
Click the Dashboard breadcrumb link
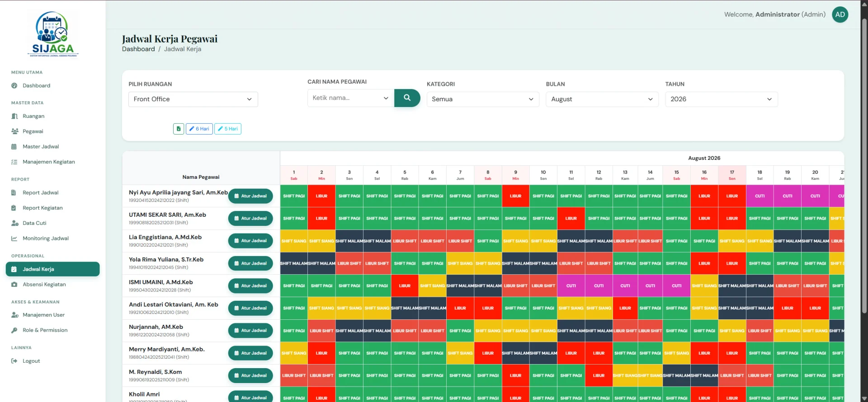[138, 49]
